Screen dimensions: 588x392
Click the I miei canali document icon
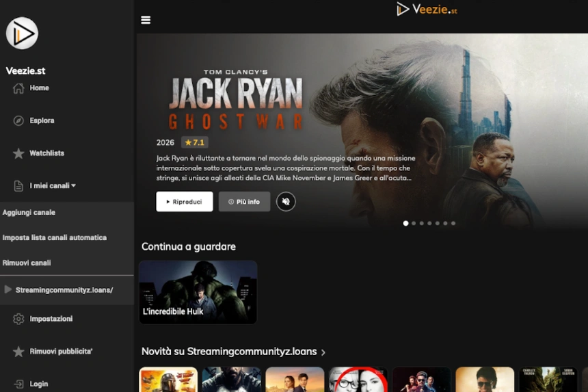(x=18, y=185)
